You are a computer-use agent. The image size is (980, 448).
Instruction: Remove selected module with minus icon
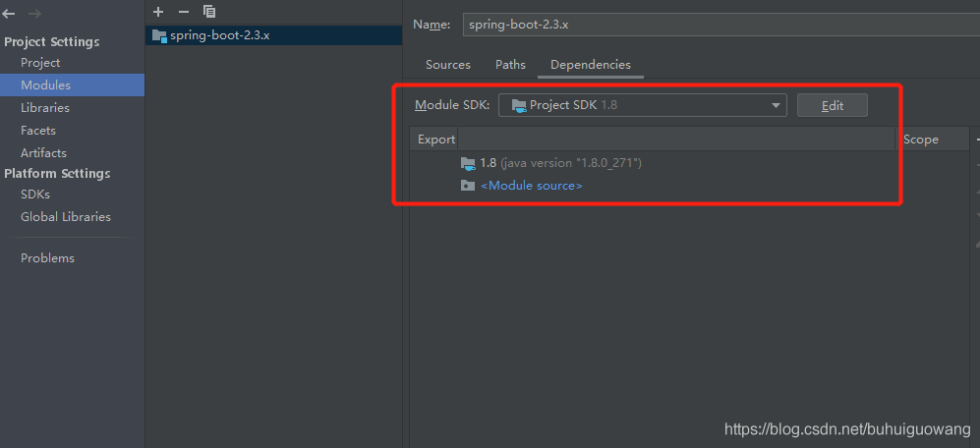(183, 11)
